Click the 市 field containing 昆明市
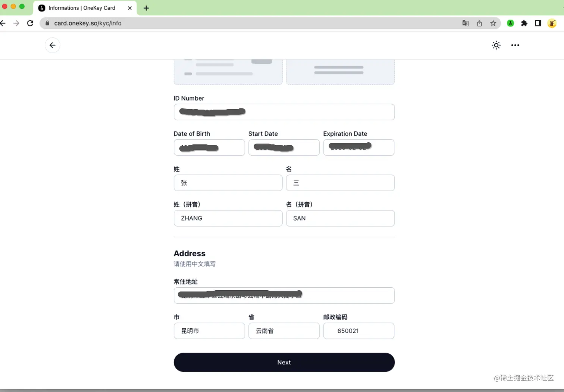The height and width of the screenshot is (392, 564). pyautogui.click(x=209, y=331)
